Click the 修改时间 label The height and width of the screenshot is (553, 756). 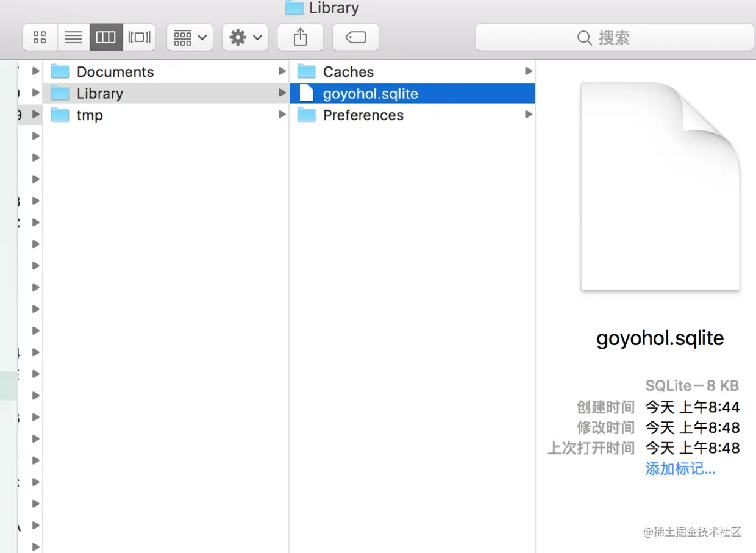point(606,427)
